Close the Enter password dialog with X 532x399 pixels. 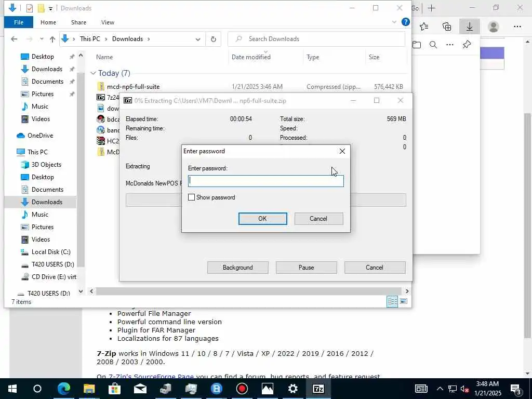click(342, 151)
